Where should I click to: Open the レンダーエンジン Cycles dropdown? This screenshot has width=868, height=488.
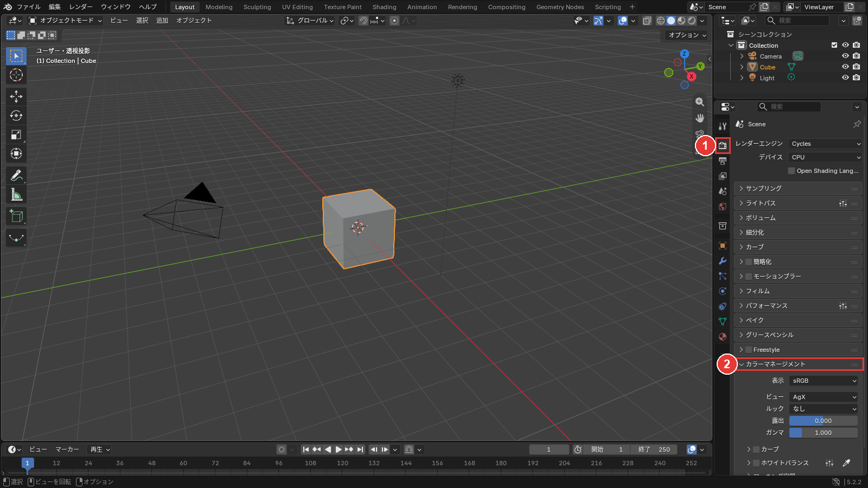[825, 144]
